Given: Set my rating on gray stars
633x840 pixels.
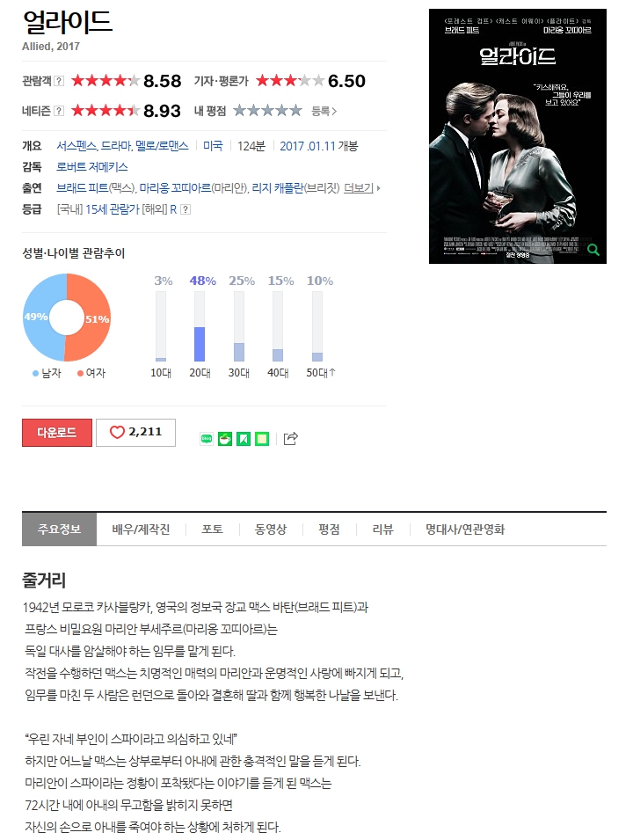Looking at the screenshot, I should tap(268, 111).
